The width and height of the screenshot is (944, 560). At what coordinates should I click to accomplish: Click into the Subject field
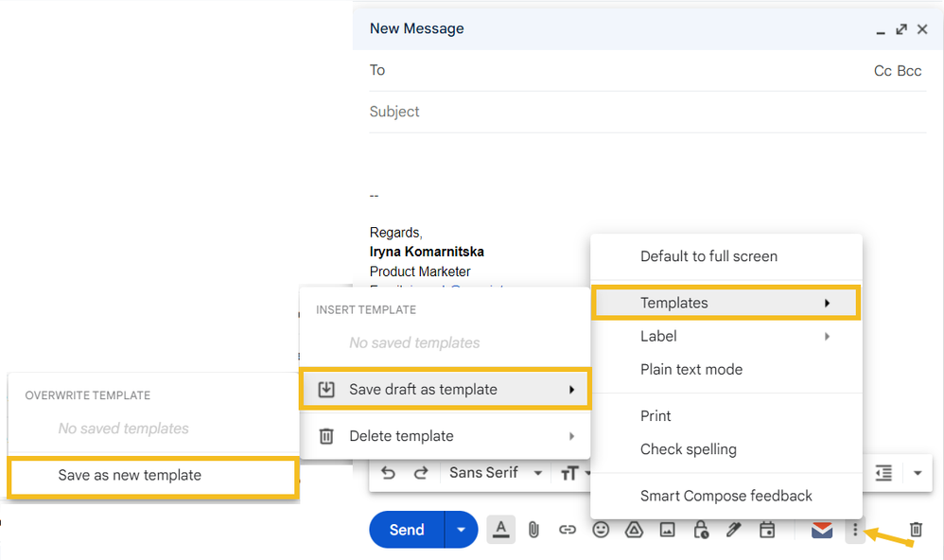tap(648, 112)
